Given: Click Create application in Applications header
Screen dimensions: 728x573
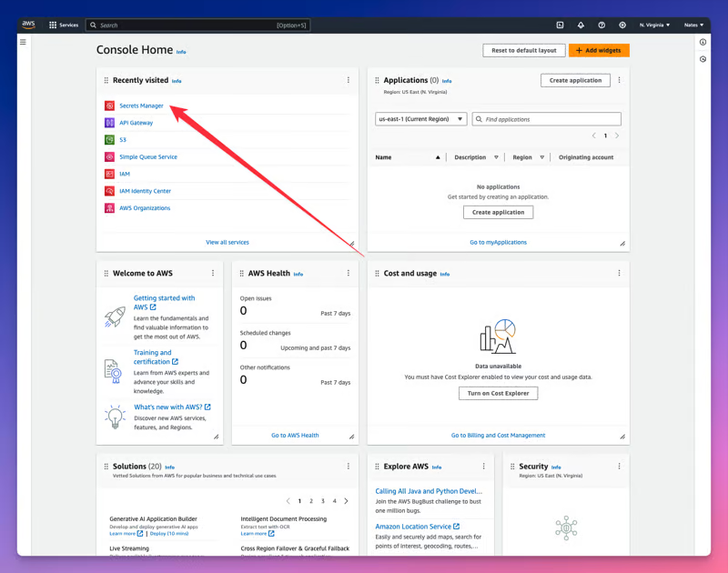Looking at the screenshot, I should point(575,80).
